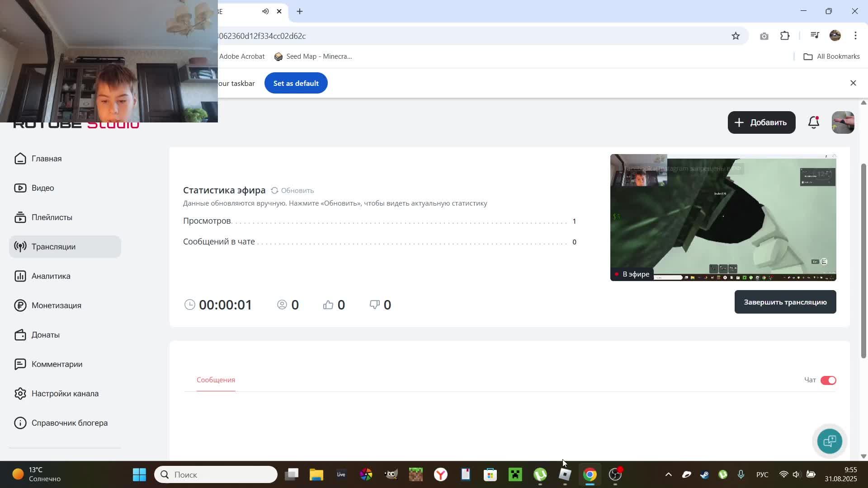Open Minecraft grass block icon in taskbar
The width and height of the screenshot is (868, 488).
pos(416,474)
